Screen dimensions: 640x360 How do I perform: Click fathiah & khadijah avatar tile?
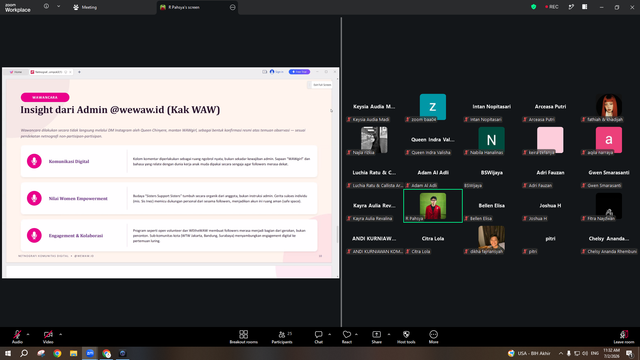pos(609,107)
